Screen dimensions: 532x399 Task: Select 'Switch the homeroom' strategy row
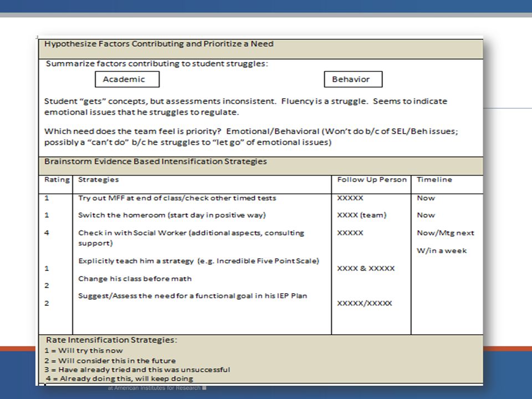172,215
